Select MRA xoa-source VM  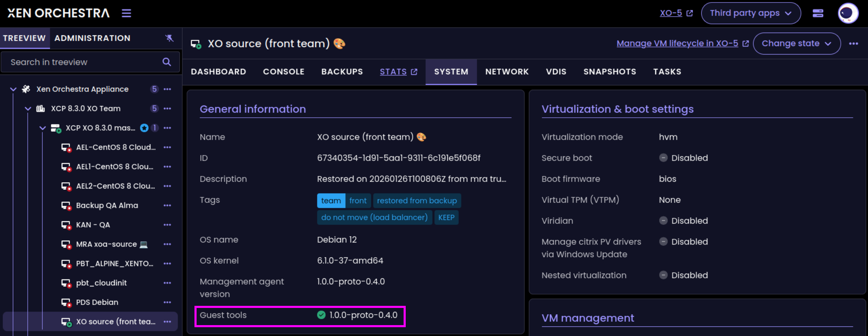pos(111,244)
